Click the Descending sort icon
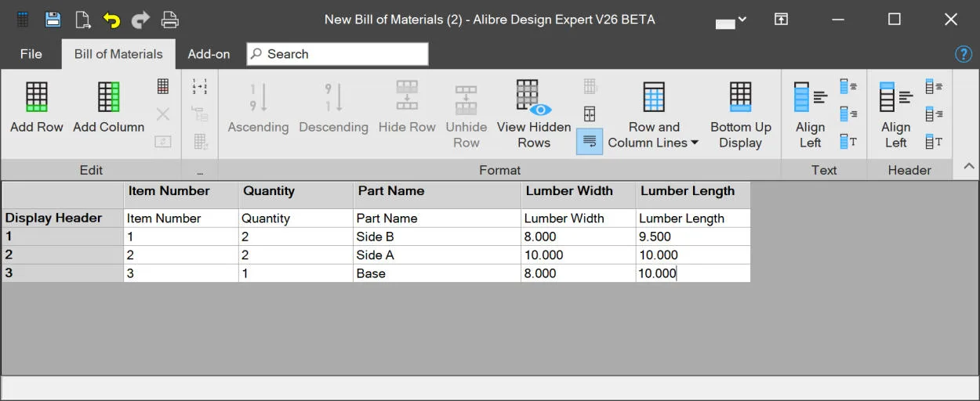 pyautogui.click(x=334, y=97)
